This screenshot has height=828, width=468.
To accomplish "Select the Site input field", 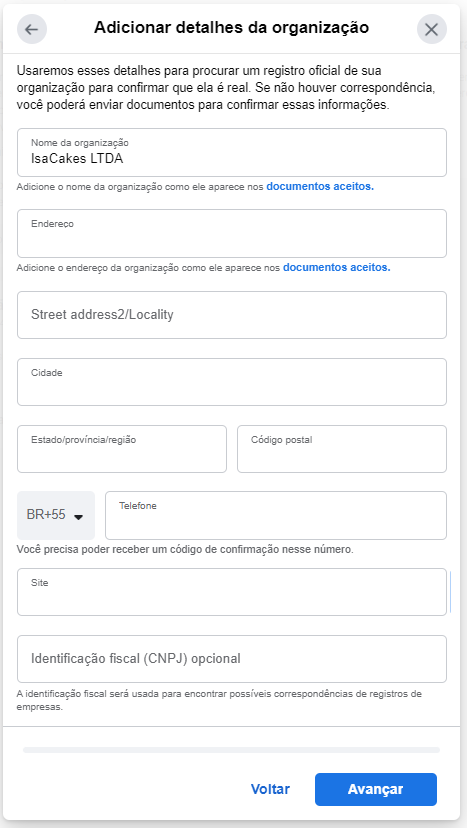I will pos(232,592).
